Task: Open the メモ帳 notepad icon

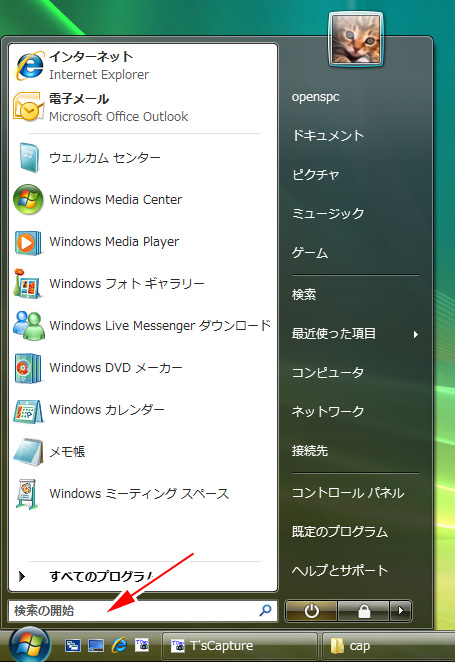Action: point(28,451)
